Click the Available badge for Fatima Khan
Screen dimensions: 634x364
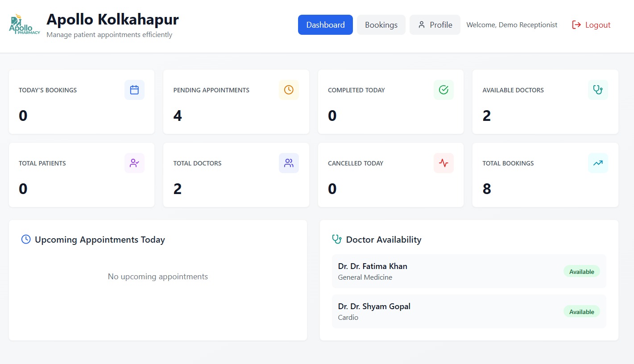point(581,272)
